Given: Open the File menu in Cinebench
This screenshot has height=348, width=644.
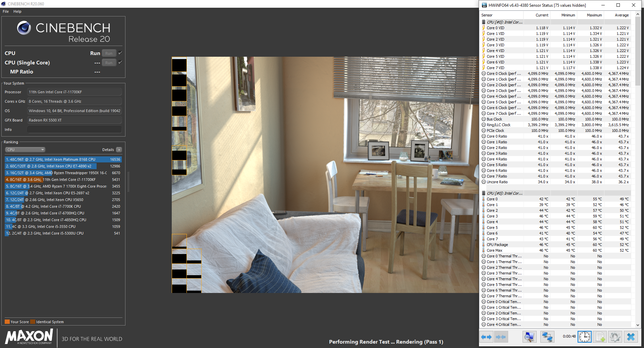Looking at the screenshot, I should tap(6, 11).
